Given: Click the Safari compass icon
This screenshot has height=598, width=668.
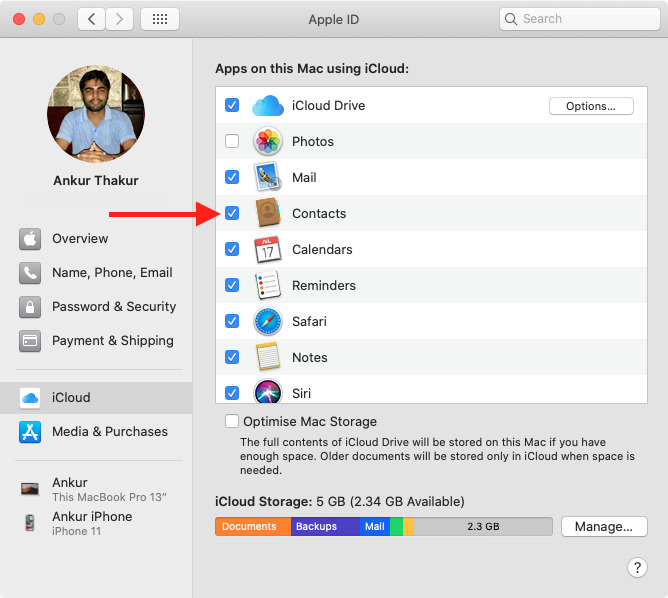Looking at the screenshot, I should click(x=268, y=321).
